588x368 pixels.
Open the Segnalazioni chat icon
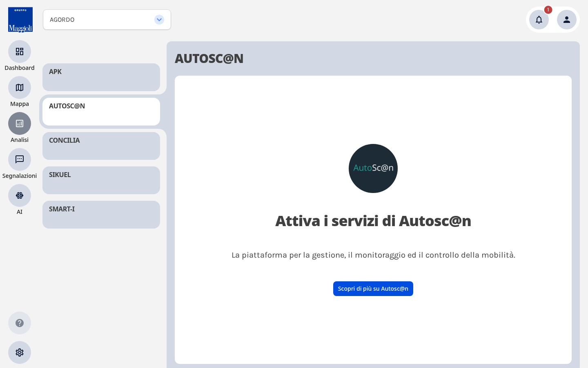point(20,159)
